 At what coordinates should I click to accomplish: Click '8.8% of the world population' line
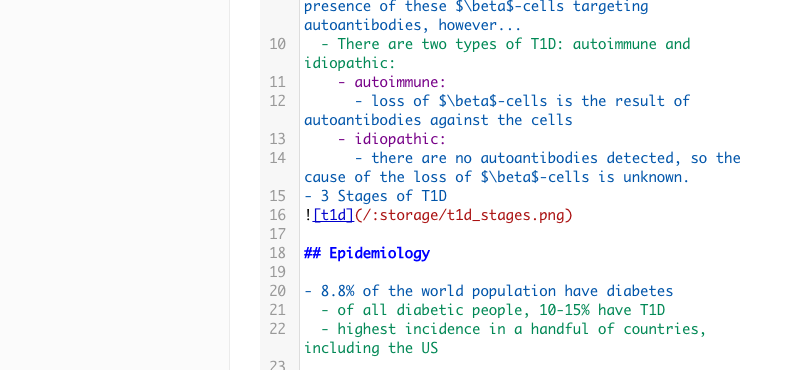(x=489, y=291)
